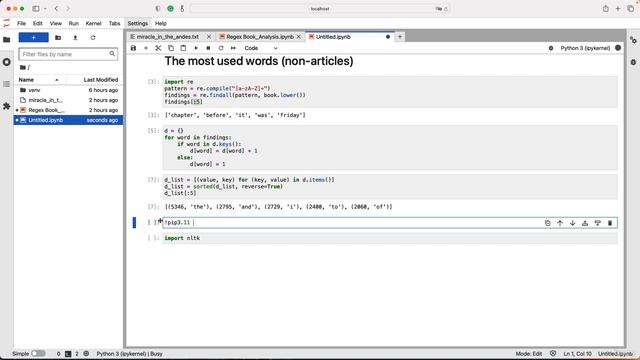Duplicate the active cell with copy icon
The image size is (640, 360).
(x=547, y=223)
